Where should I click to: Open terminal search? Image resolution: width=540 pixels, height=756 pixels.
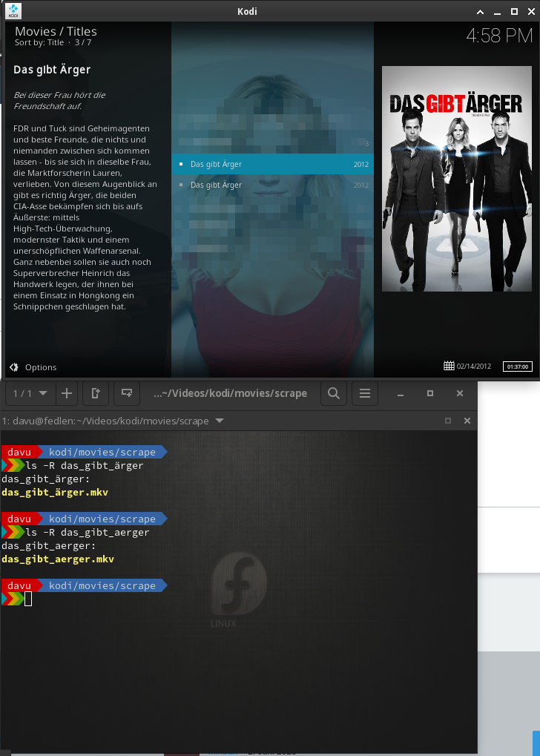334,393
